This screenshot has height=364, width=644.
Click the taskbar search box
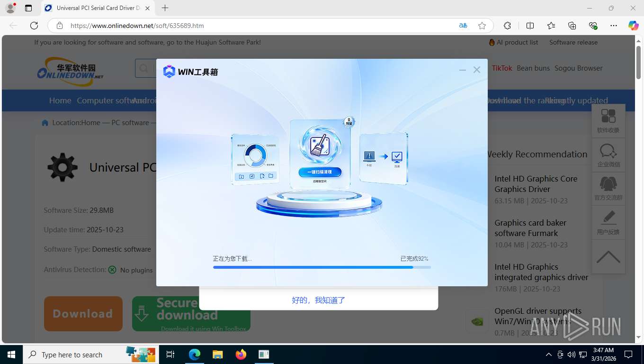[x=91, y=355]
